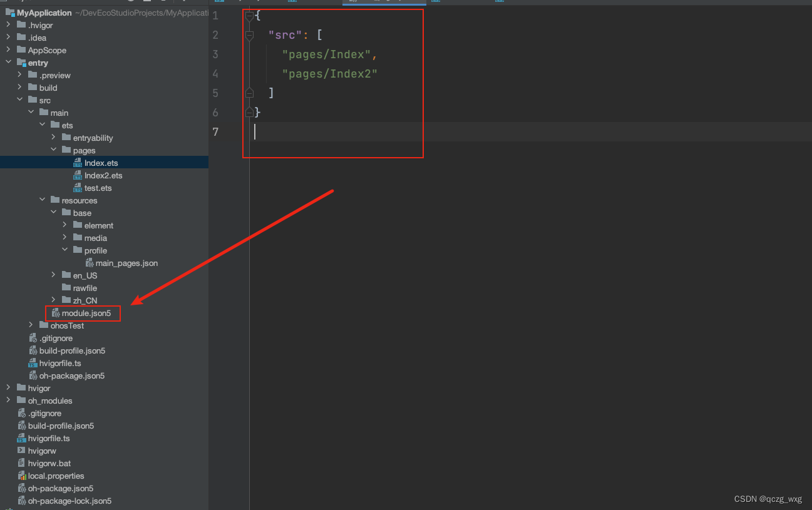
Task: Click line number 3 in gutter
Action: tap(216, 54)
